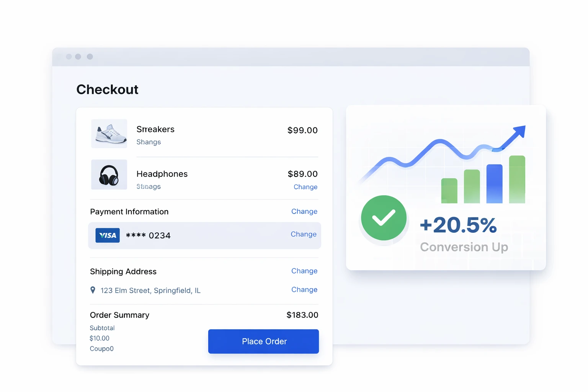Select the masked card number 0234

click(148, 235)
